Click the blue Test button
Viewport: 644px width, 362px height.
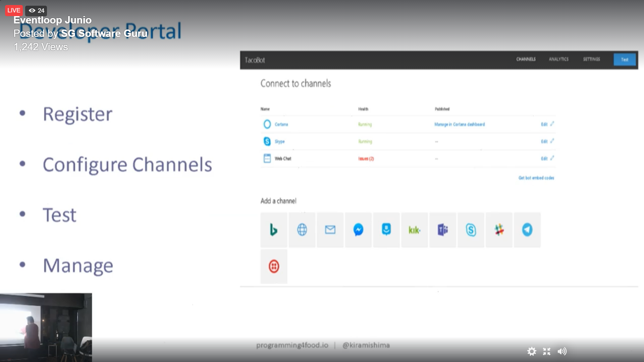pos(625,60)
